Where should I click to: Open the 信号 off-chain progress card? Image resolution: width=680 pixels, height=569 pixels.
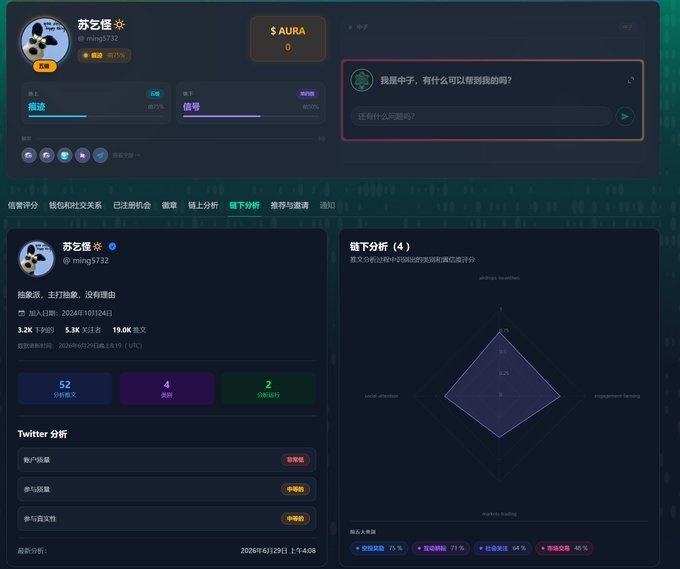251,103
